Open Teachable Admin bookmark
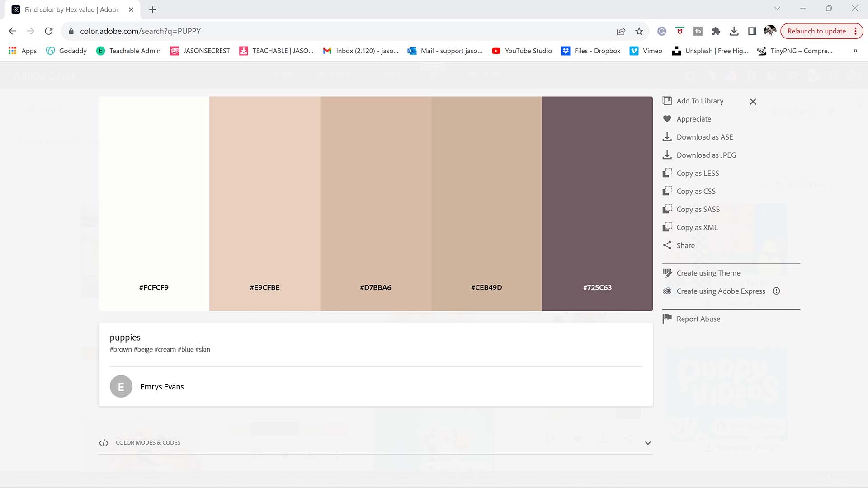 pos(129,51)
